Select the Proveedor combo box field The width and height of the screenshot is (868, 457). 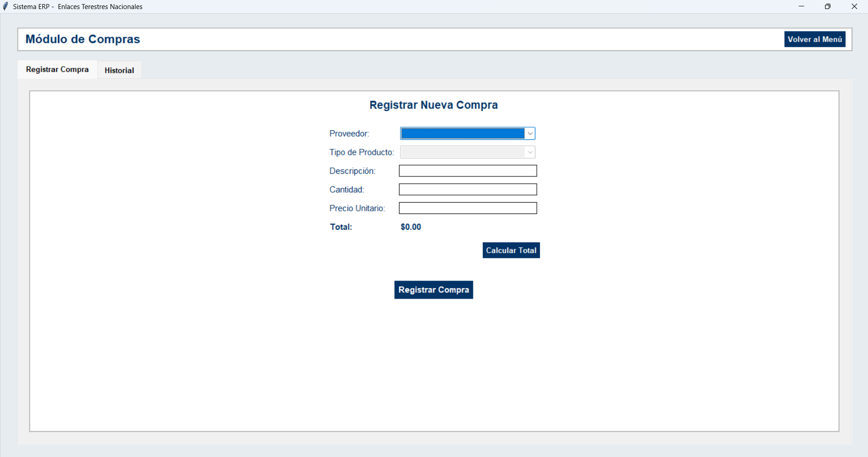coord(467,133)
